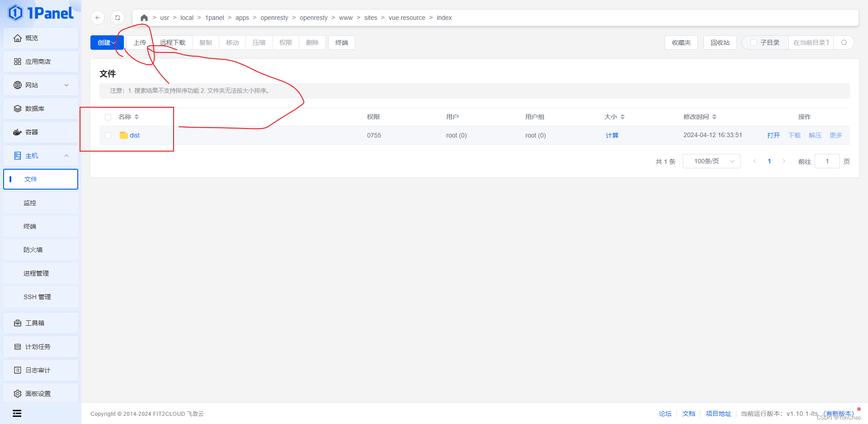Click the 删除 delete button
868x424 pixels.
coord(312,43)
